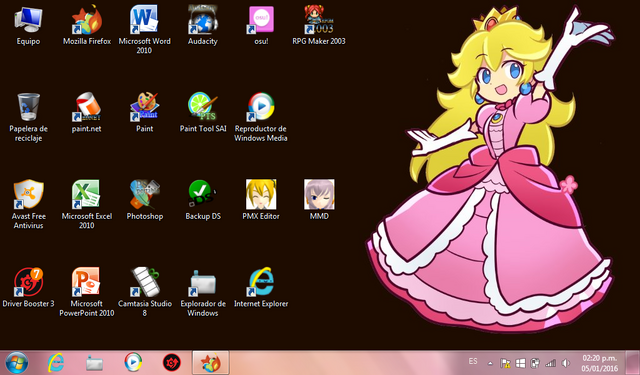The height and width of the screenshot is (375, 640).
Task: Select the paint.net desktop shortcut
Action: coord(87,113)
